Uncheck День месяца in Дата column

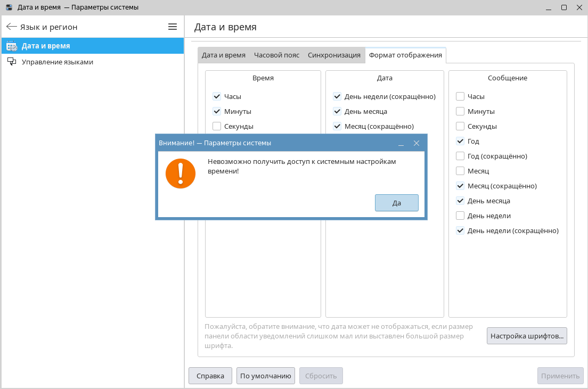[x=337, y=112]
